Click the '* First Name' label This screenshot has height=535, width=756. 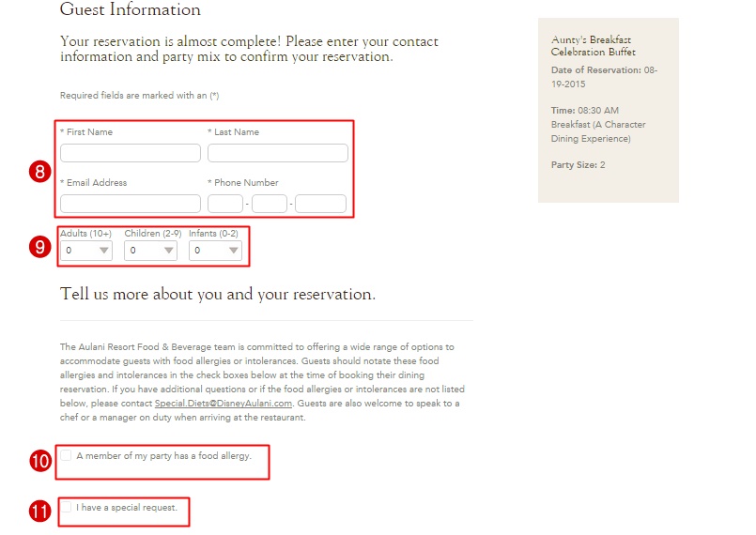coord(86,132)
